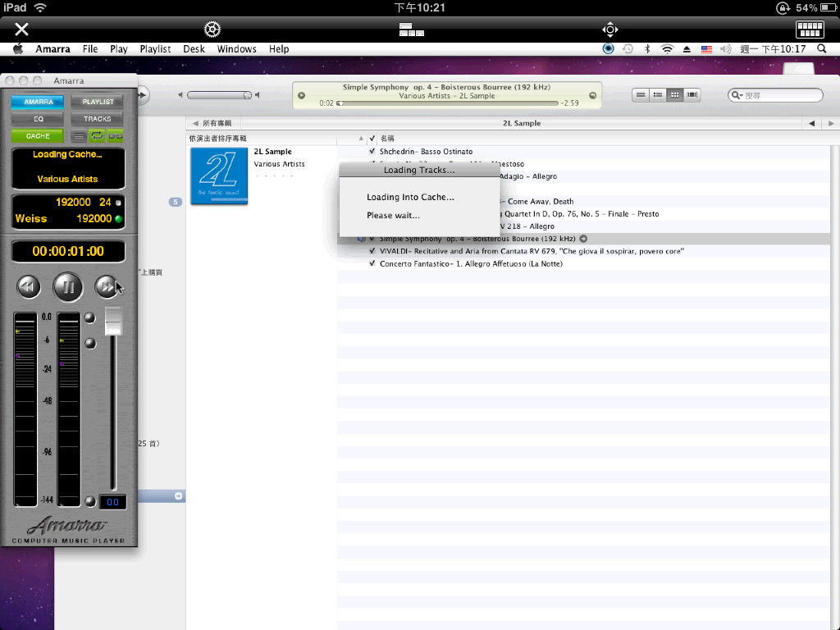Viewport: 840px width, 630px height.
Task: Click the eject menu bar icon
Action: (687, 48)
